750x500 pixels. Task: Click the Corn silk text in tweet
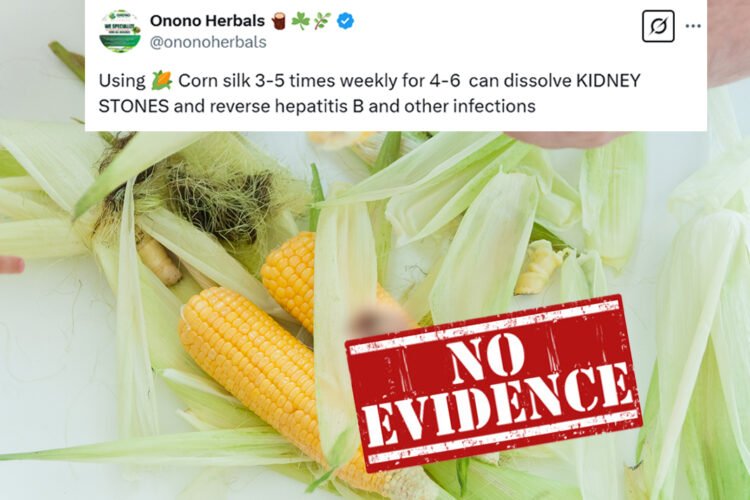[214, 80]
